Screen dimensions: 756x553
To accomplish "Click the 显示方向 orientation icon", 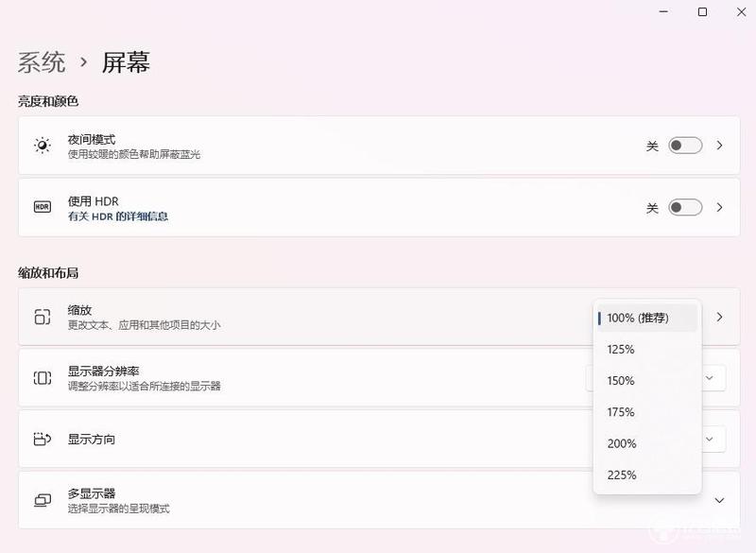I will click(x=43, y=440).
